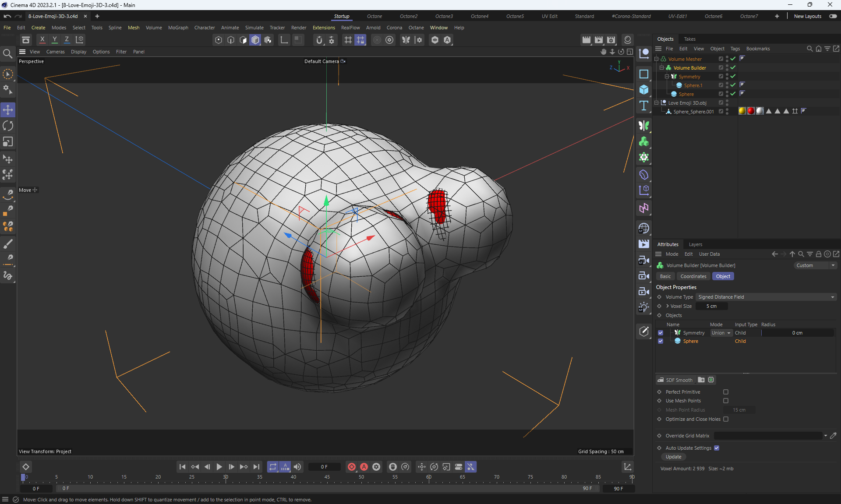Click the red material tag on Sphere_Sphere.001
This screenshot has height=504, width=841.
click(x=751, y=111)
